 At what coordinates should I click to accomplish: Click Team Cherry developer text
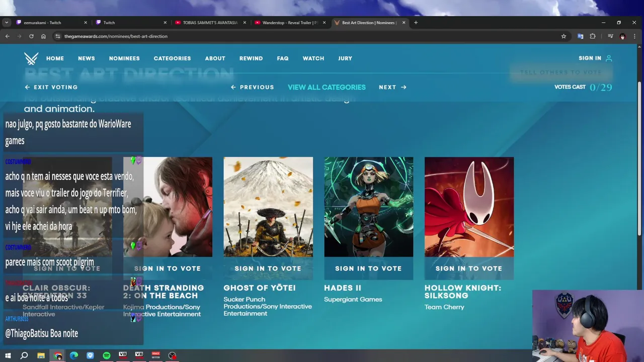pyautogui.click(x=444, y=307)
